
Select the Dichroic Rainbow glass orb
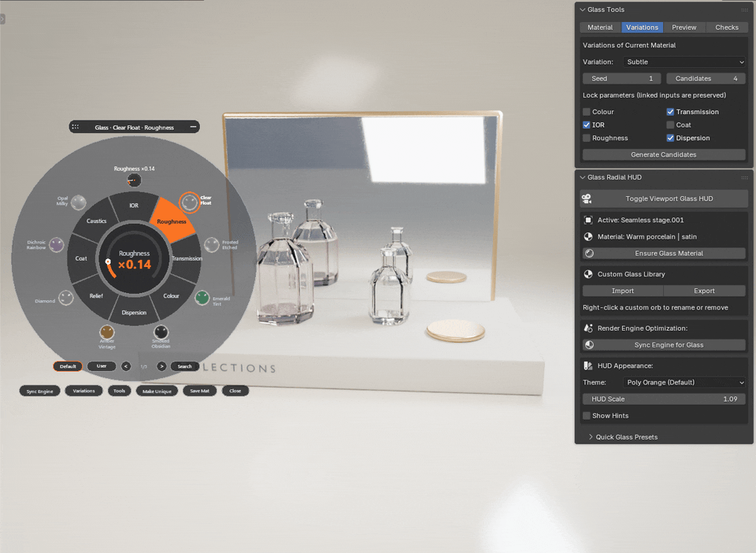57,245
